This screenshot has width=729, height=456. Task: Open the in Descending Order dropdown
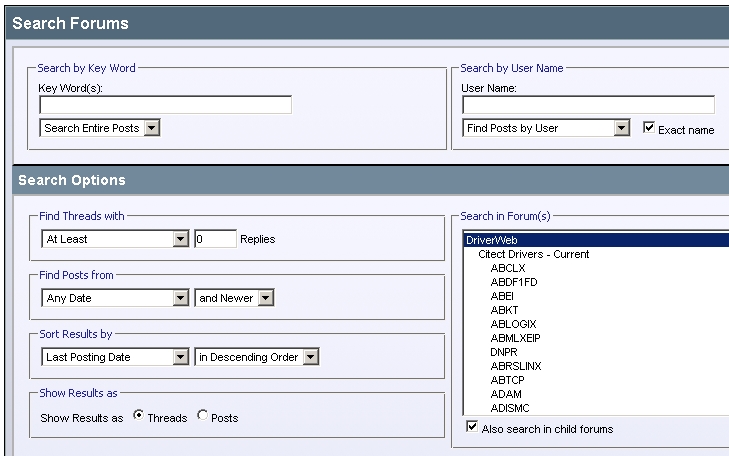tap(257, 357)
